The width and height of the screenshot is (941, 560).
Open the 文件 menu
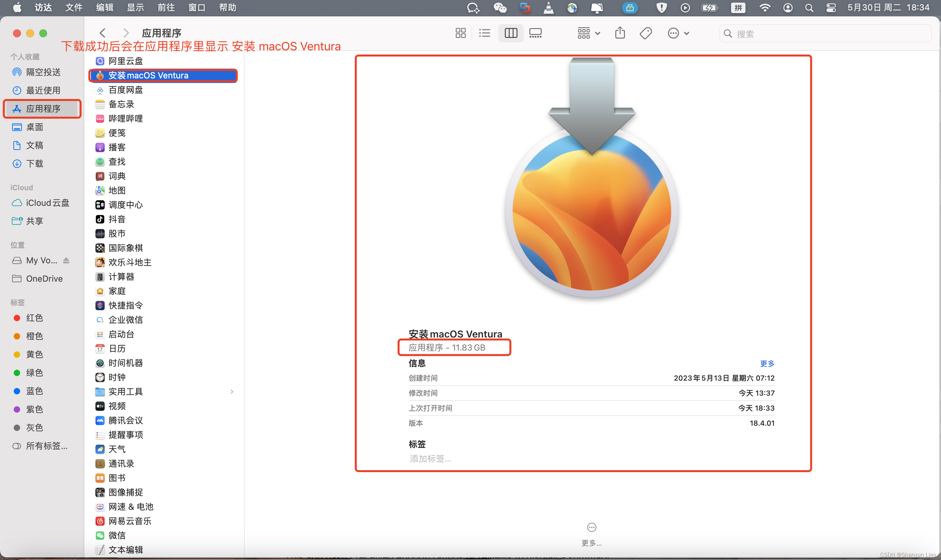coord(74,8)
